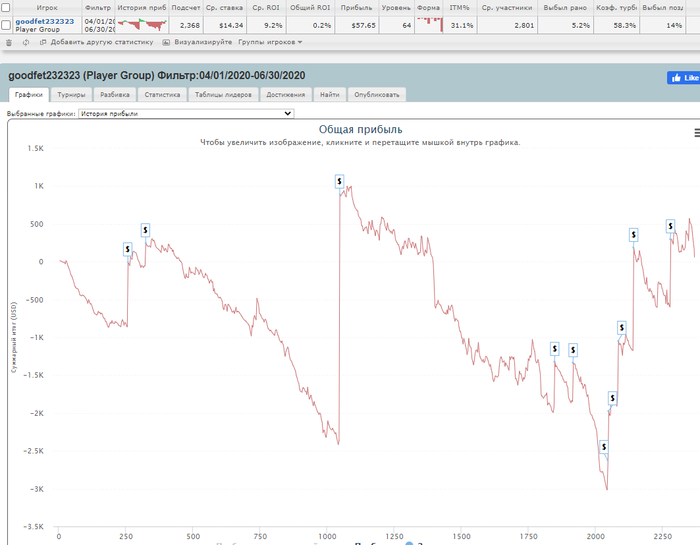
Task: Click the Визуализируйте button label
Action: point(203,42)
